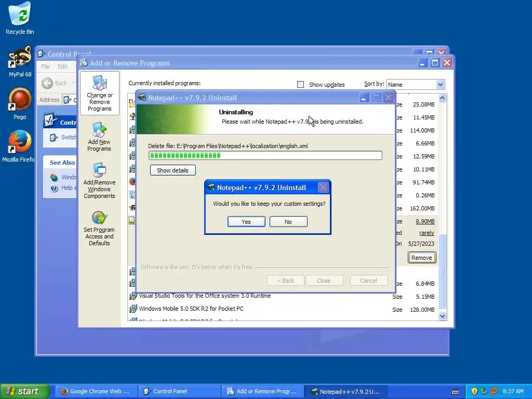Screen dimensions: 532x399
Task: Open Windows Start menu
Action: click(x=25, y=391)
